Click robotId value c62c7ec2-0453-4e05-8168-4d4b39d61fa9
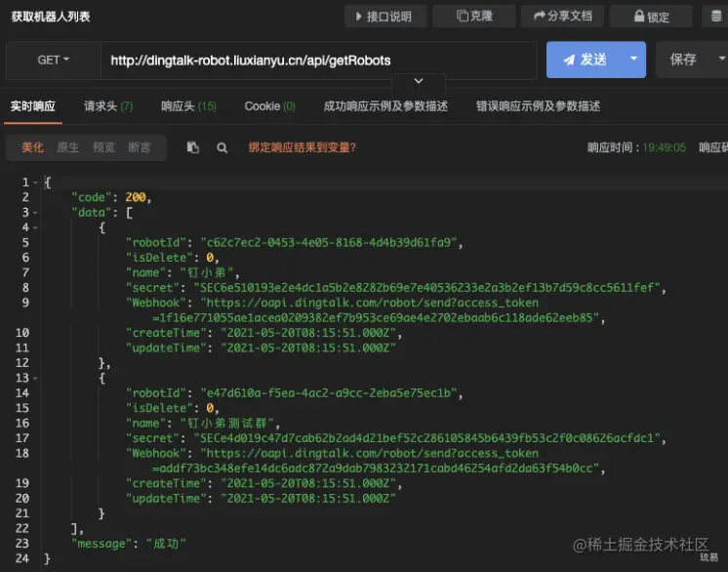Screen dimensions: 728x572 [x=329, y=242]
